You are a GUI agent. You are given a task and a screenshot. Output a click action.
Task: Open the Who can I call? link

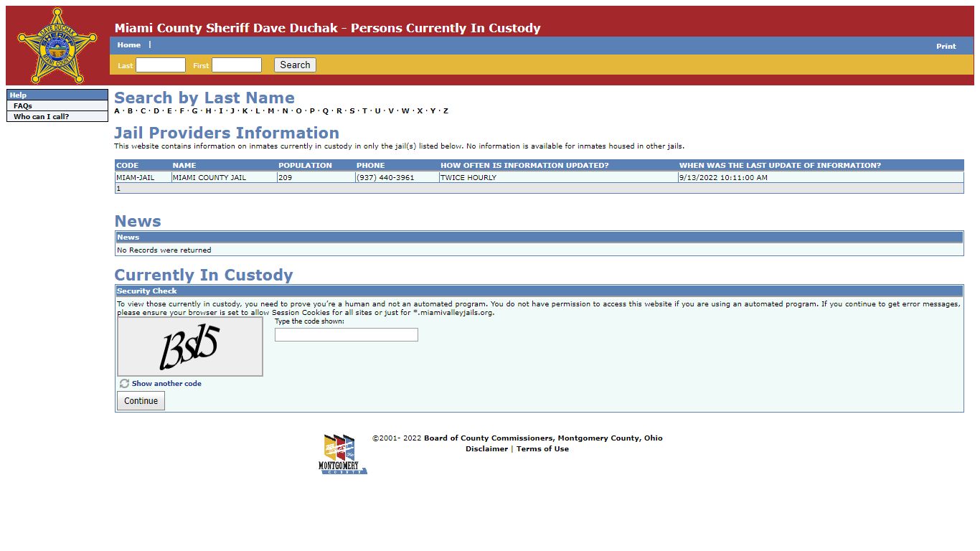pyautogui.click(x=42, y=116)
